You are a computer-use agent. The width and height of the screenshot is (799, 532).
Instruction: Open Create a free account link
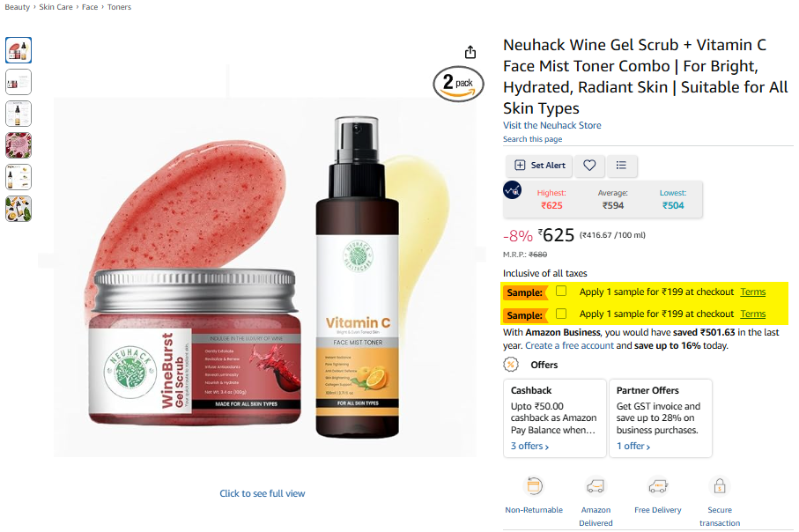point(569,345)
